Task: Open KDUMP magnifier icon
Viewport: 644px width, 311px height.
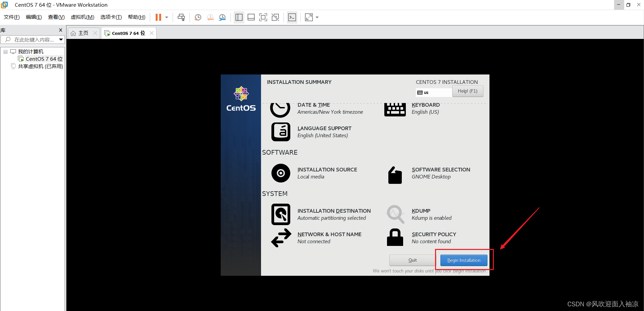Action: coord(395,214)
